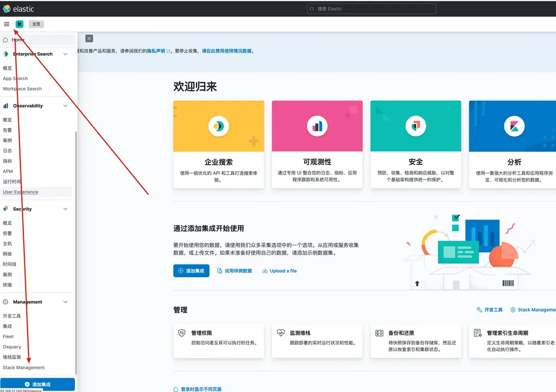556x392 pixels.
Task: Open the Stack Management link in 管理 header
Action: 533,310
